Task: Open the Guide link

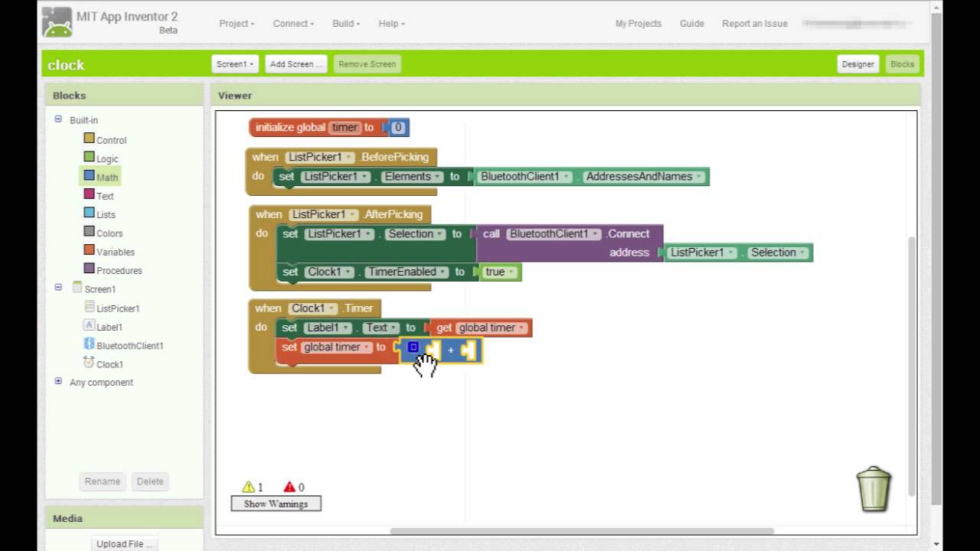Action: pos(692,24)
